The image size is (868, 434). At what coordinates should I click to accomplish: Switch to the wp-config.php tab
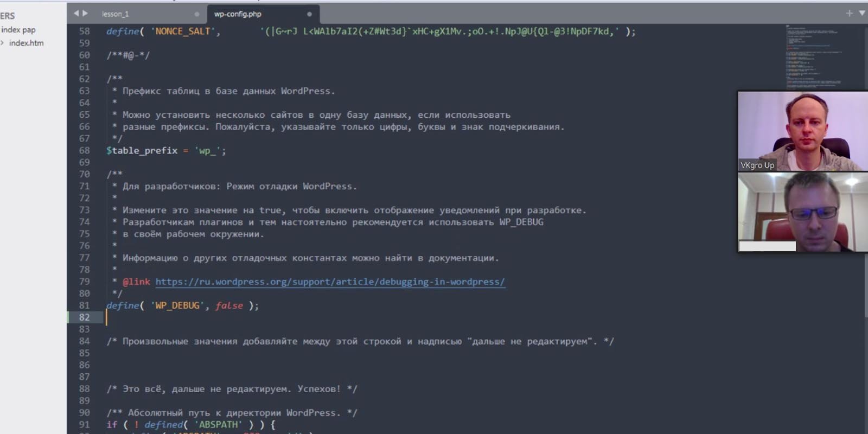pos(238,14)
